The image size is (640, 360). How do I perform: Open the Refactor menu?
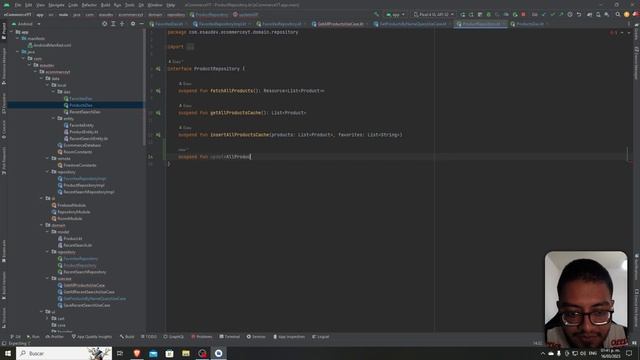tap(89, 5)
